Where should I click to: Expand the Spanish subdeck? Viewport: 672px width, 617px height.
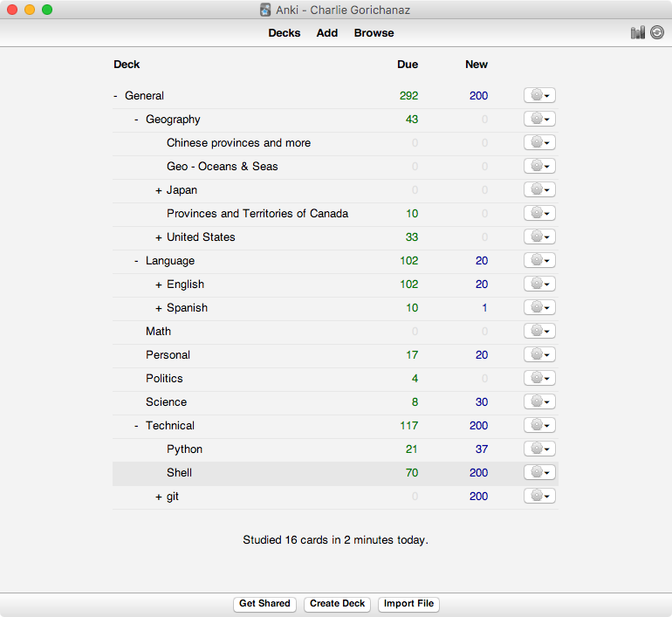pyautogui.click(x=159, y=308)
